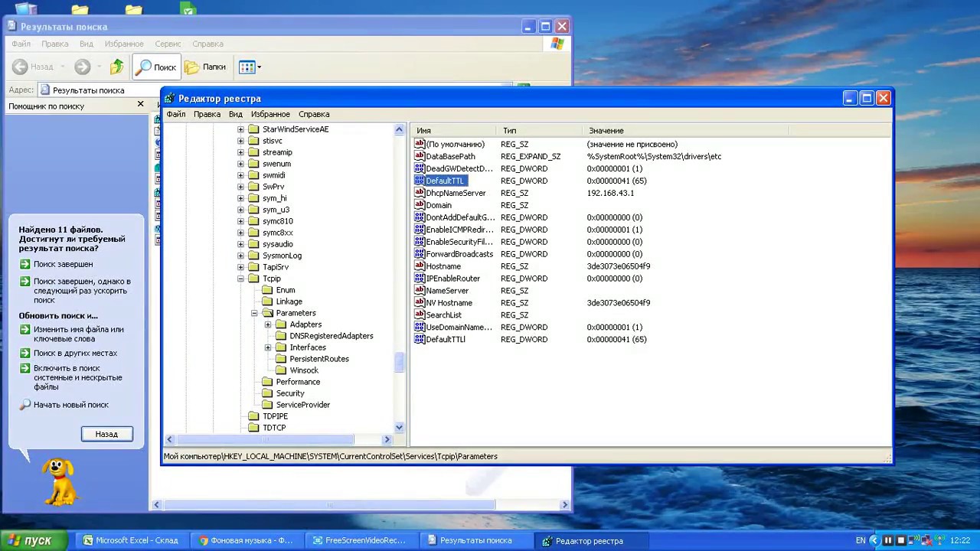
Task: Click the SearchList string value icon
Action: pyautogui.click(x=420, y=315)
